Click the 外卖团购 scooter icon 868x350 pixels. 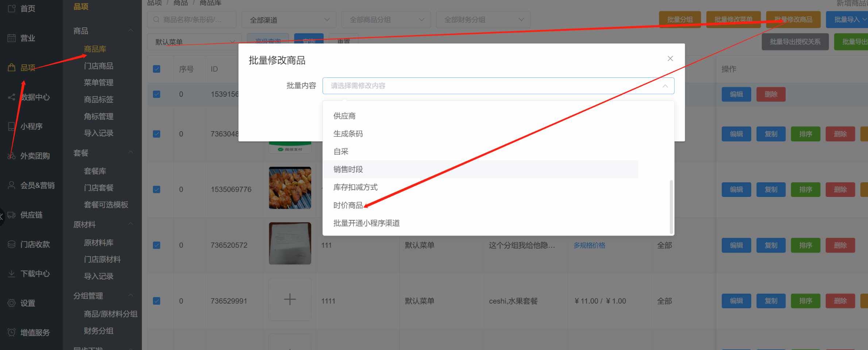[12, 156]
